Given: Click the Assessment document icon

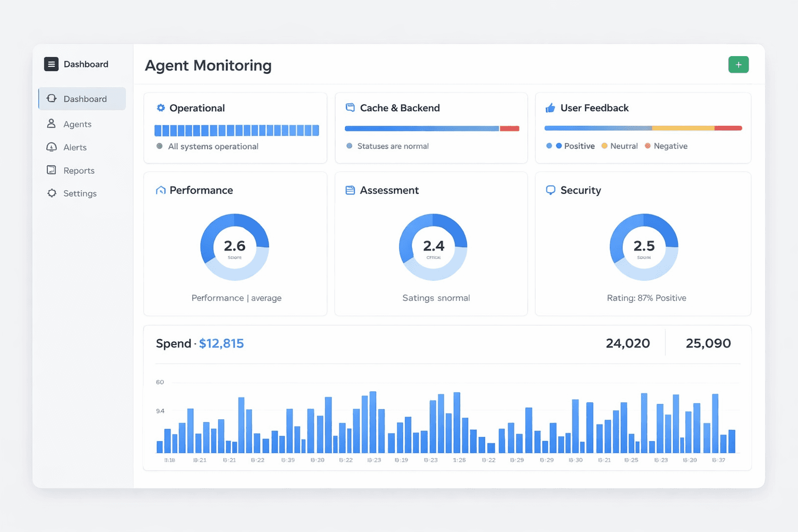Looking at the screenshot, I should [350, 190].
